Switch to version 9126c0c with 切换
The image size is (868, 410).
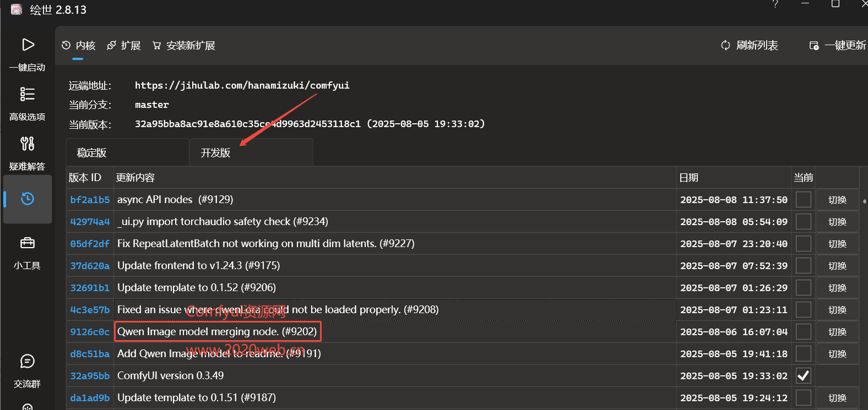(x=837, y=332)
